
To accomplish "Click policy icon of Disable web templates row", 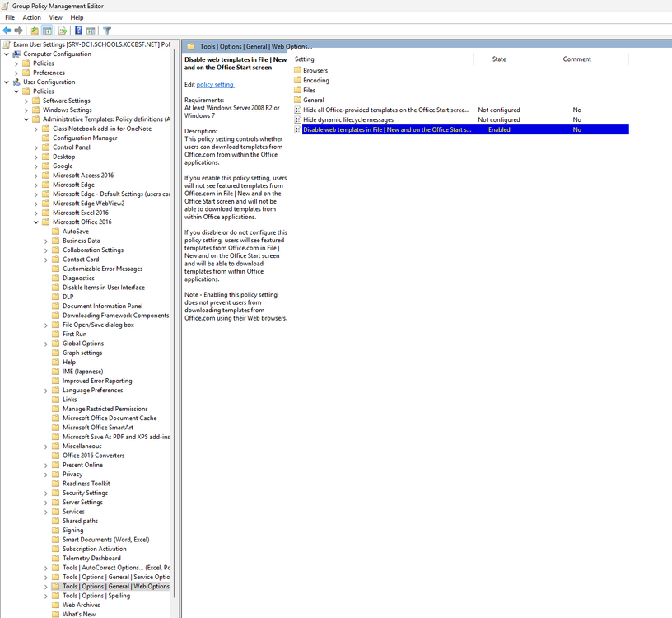I will click(x=298, y=129).
